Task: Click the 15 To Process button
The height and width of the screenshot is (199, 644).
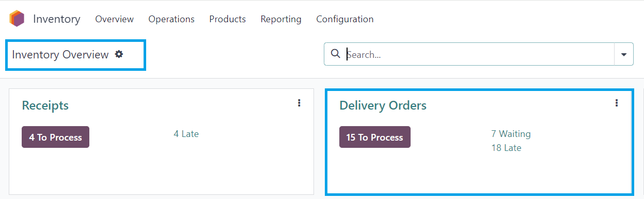Action: [375, 137]
